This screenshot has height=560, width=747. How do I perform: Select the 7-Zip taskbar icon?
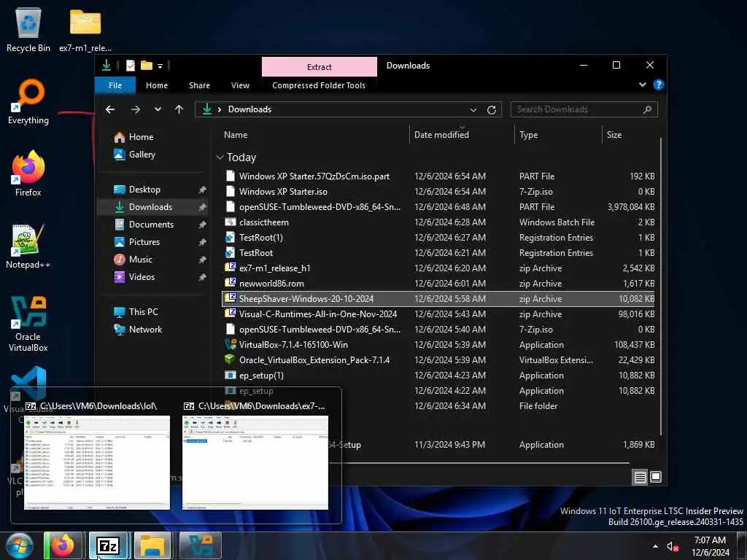(x=108, y=545)
